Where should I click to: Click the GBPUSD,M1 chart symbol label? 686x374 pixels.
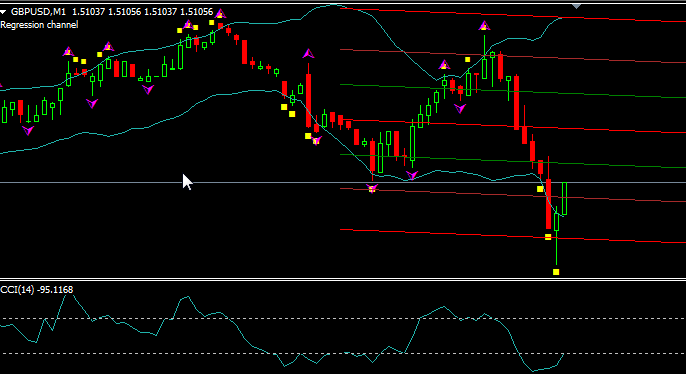coord(38,12)
